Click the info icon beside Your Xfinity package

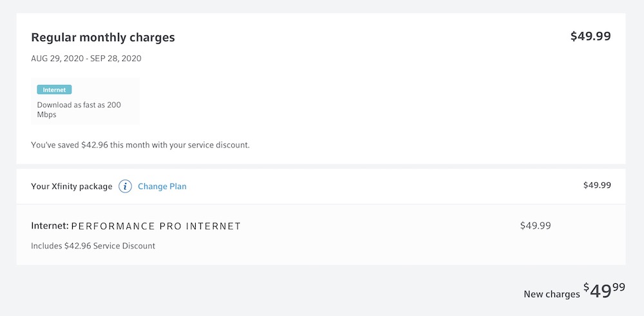coord(126,187)
